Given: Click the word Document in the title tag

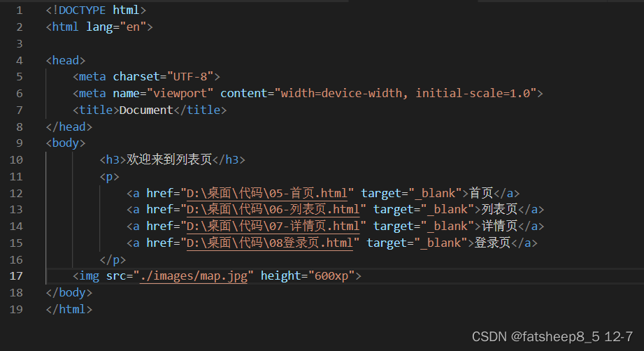Looking at the screenshot, I should [x=146, y=110].
